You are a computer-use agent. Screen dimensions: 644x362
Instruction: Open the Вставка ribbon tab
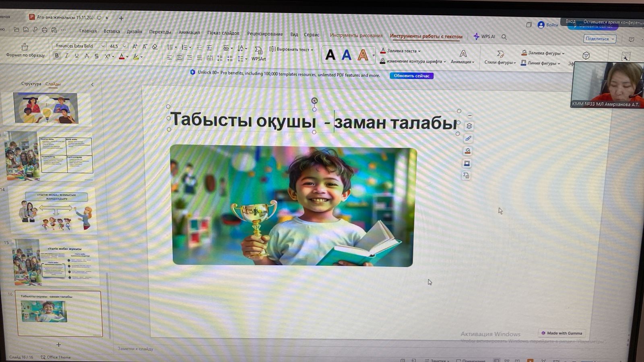[111, 31]
